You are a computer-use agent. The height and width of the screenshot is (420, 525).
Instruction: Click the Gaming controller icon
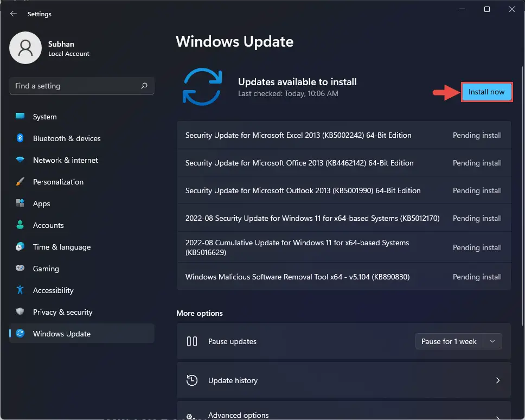pyautogui.click(x=20, y=268)
